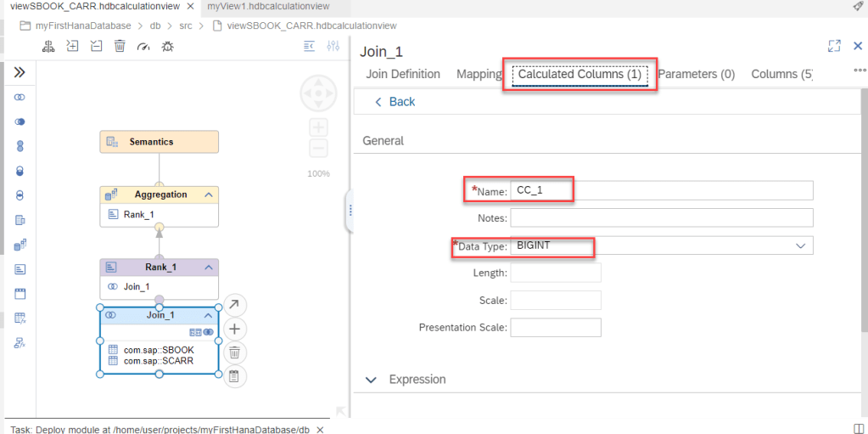
Task: Select the Semantics node
Action: tap(159, 142)
